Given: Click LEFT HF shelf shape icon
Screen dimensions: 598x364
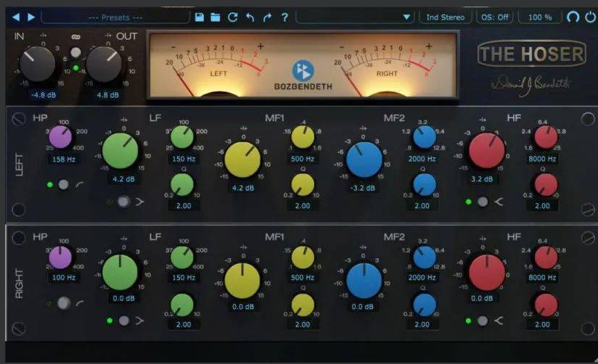Looking at the screenshot, I should (x=499, y=202).
